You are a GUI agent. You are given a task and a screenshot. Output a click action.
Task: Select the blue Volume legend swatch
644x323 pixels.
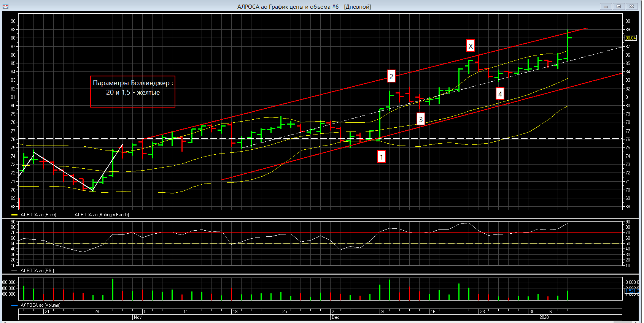(14, 305)
